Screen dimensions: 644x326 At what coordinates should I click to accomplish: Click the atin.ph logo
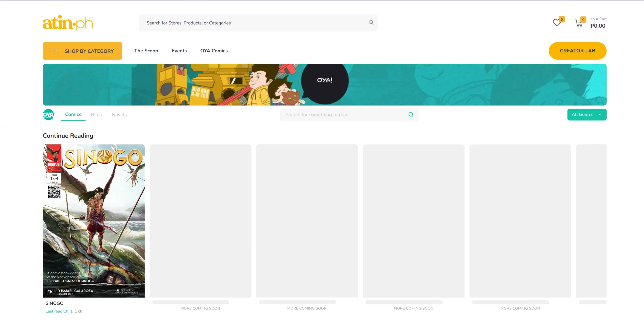(68, 23)
